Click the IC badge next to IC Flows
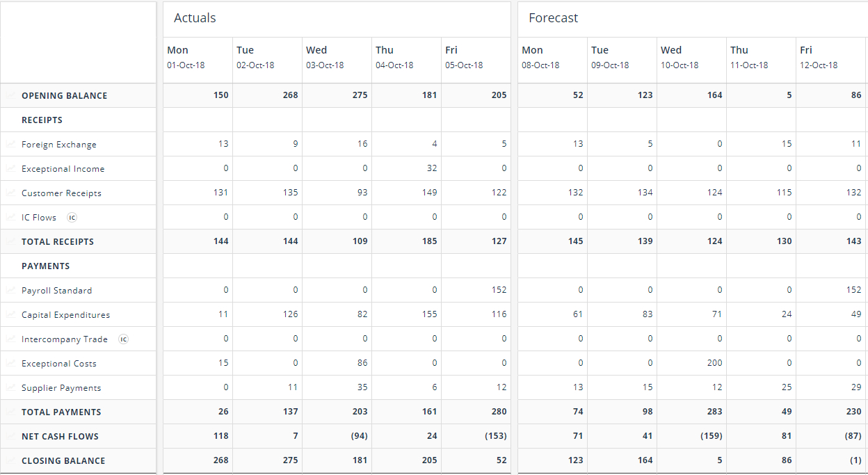Viewport: 868px width, 475px height. pyautogui.click(x=72, y=218)
